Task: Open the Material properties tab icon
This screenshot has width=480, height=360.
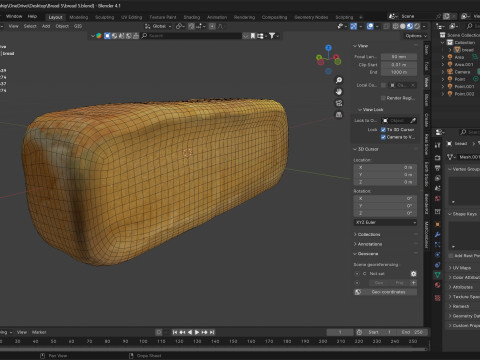Action: pos(437,285)
